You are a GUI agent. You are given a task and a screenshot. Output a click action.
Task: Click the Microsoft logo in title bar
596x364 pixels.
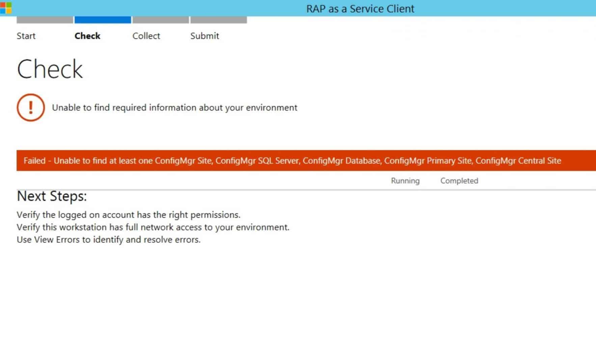pos(6,8)
